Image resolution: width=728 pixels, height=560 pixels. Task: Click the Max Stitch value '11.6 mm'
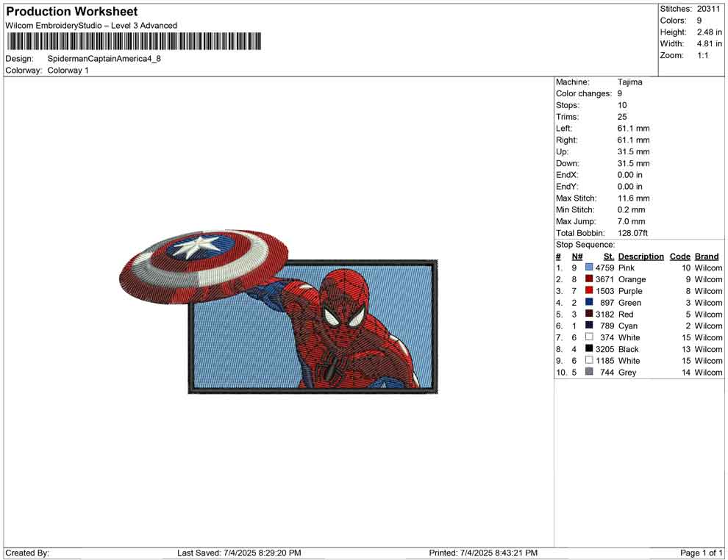(x=633, y=198)
